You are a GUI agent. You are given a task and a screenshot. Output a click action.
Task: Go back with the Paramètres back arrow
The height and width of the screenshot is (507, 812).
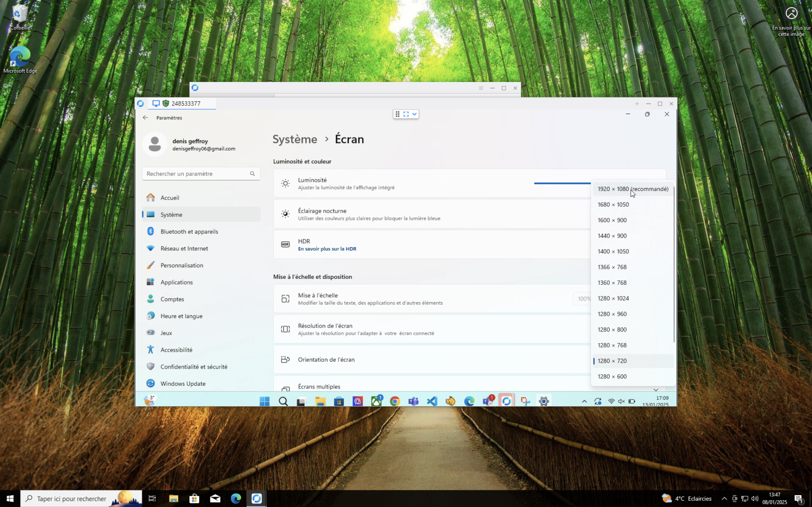click(145, 118)
